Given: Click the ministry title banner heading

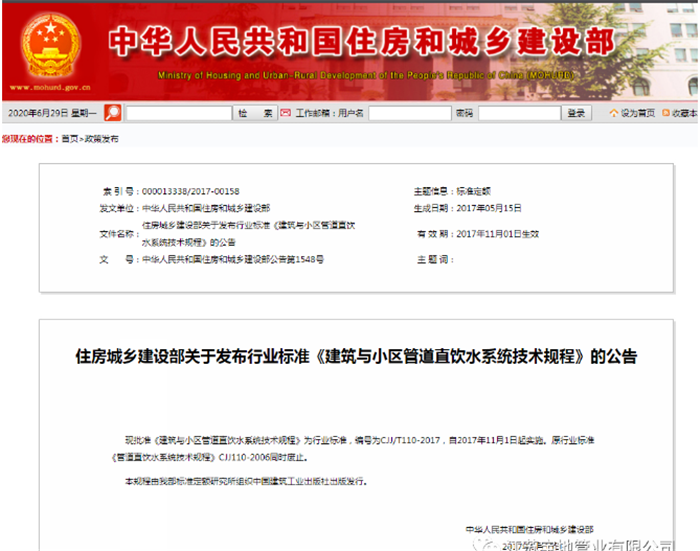Looking at the screenshot, I should coord(362,41).
